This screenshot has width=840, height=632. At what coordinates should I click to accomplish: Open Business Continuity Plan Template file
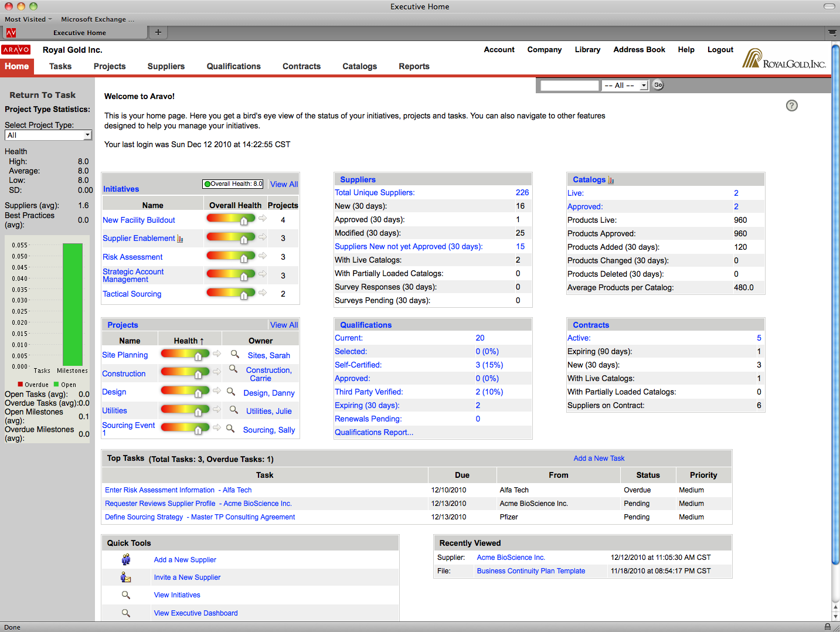[531, 571]
